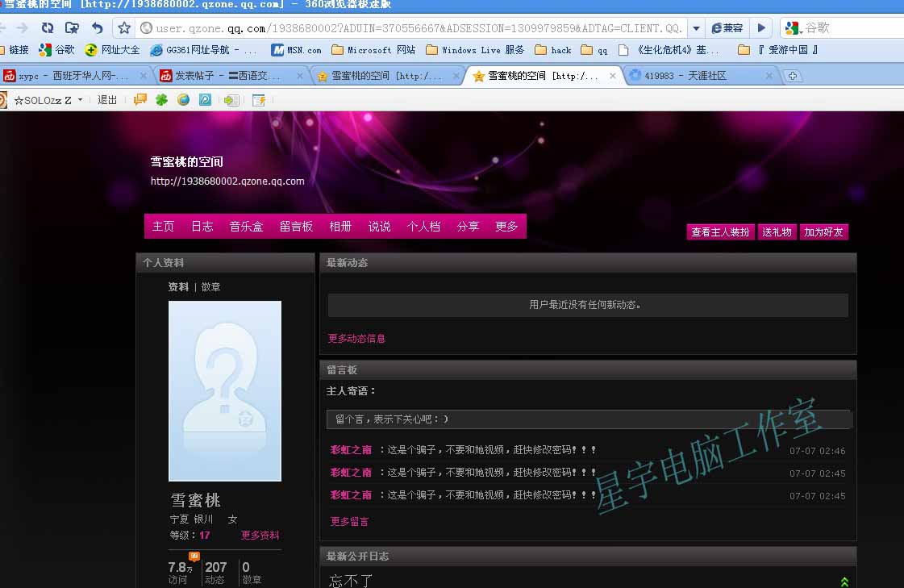Viewport: 904px width, 588px height.
Task: Click the green double-chevron collapse icon near 忘不了
Action: (844, 582)
